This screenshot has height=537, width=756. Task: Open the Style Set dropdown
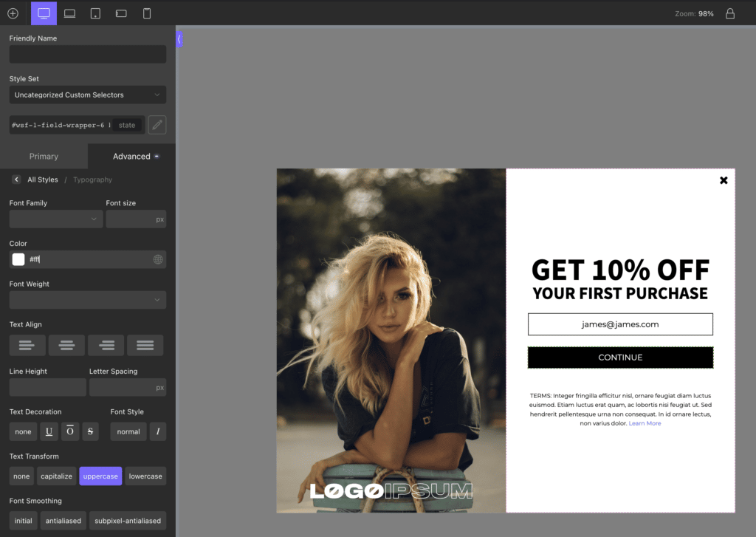(88, 95)
